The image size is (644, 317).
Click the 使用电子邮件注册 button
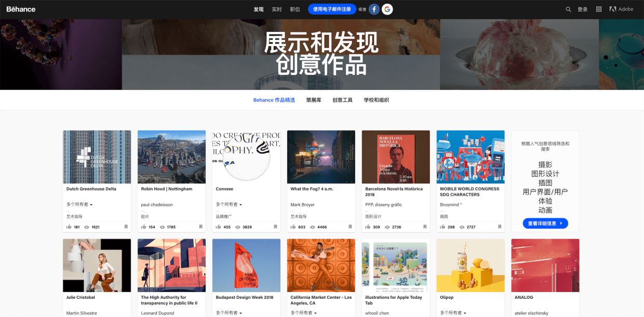pos(332,9)
